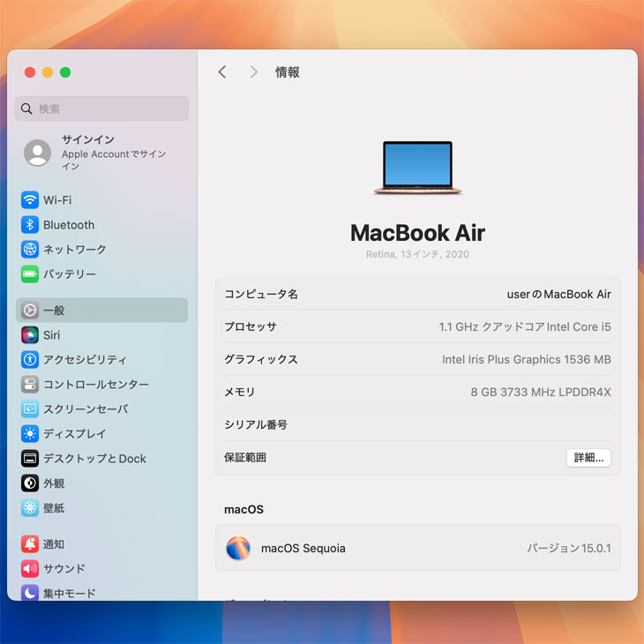Screen dimensions: 644x644
Task: Select 一般 in the sidebar
Action: click(x=54, y=311)
